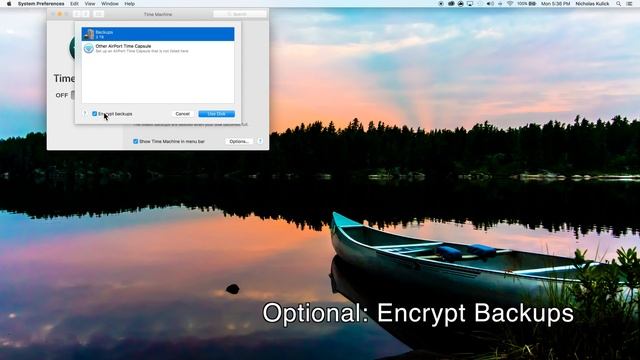
Task: Cancel the disk selection sheet
Action: (182, 114)
